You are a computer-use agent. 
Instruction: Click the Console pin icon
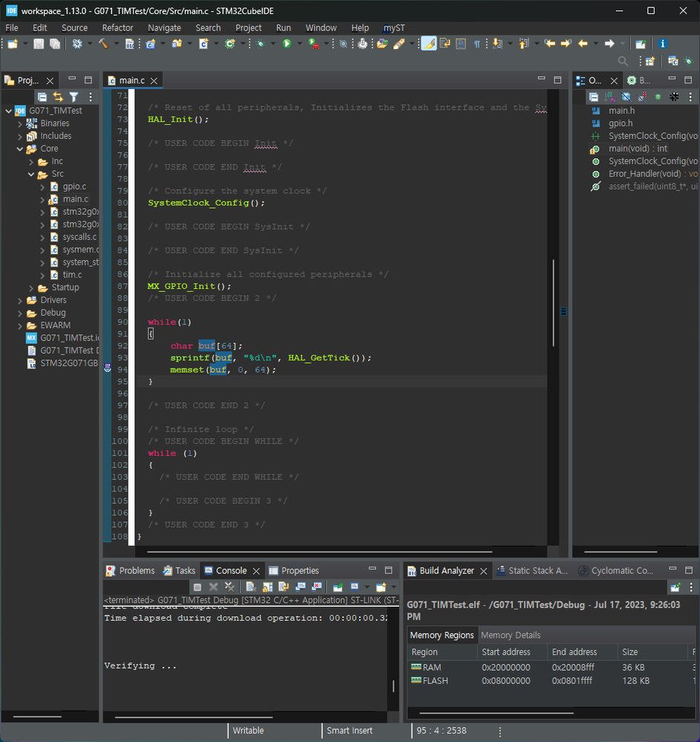[x=337, y=588]
